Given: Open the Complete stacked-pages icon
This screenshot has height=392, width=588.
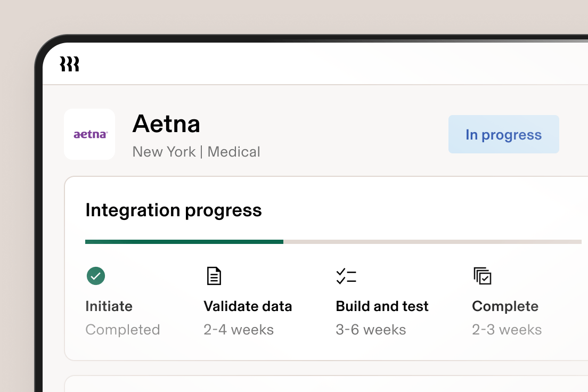Looking at the screenshot, I should [481, 275].
